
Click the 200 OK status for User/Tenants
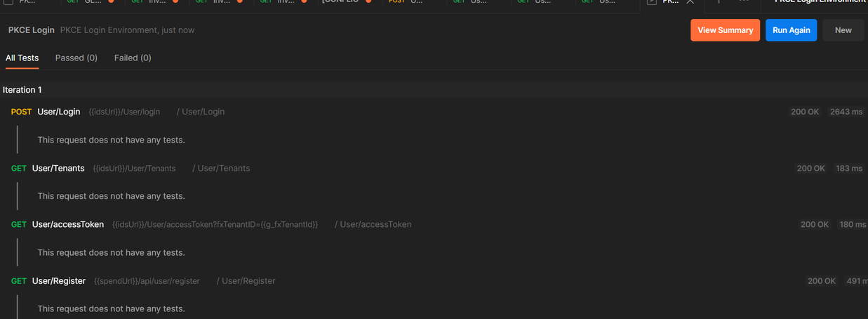point(810,168)
